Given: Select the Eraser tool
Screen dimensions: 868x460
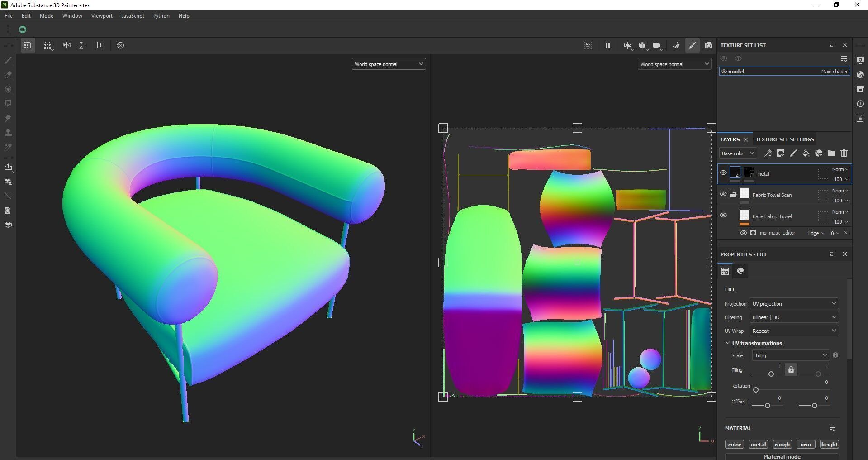Looking at the screenshot, I should pos(8,75).
